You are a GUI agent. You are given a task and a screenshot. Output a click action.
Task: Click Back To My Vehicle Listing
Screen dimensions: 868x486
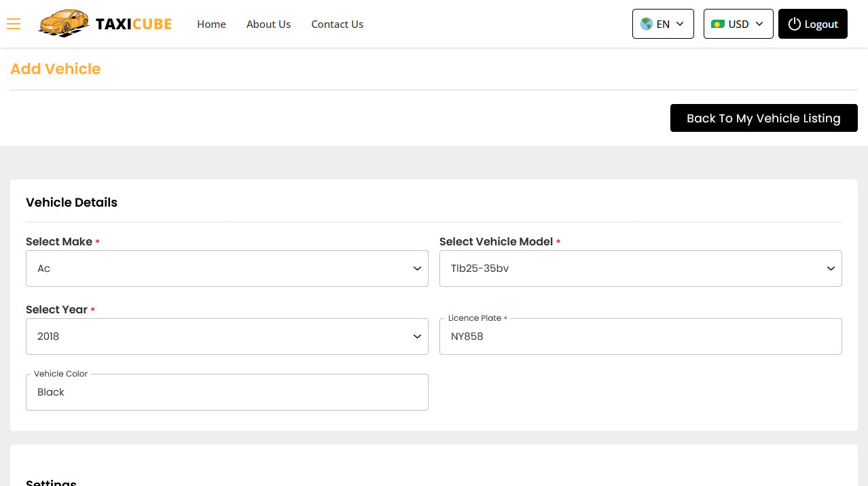(763, 118)
